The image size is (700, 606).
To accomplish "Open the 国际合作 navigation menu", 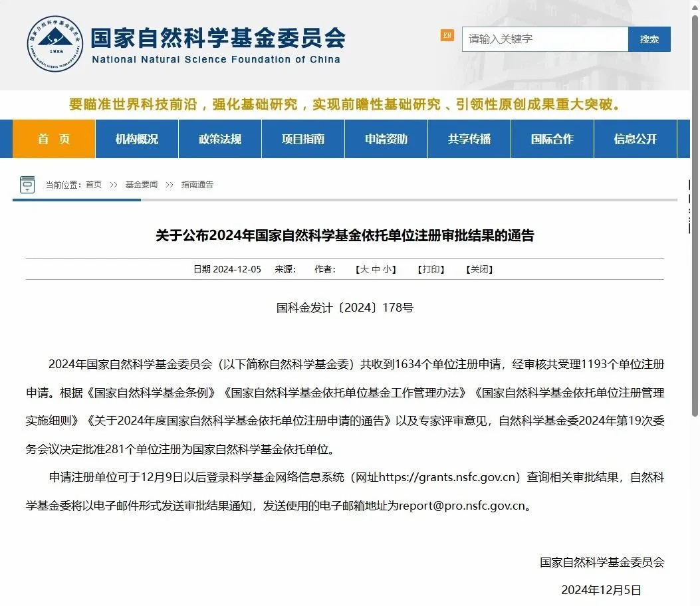I will point(552,139).
